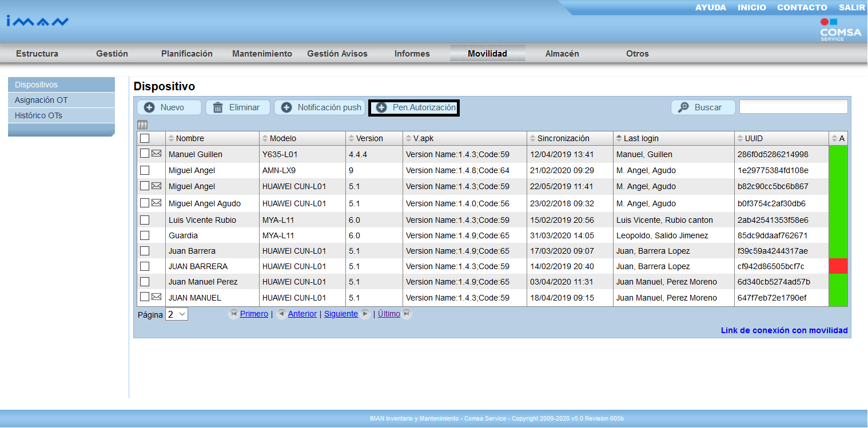Select checkbox for Luis Vicente Rubio row

(145, 220)
